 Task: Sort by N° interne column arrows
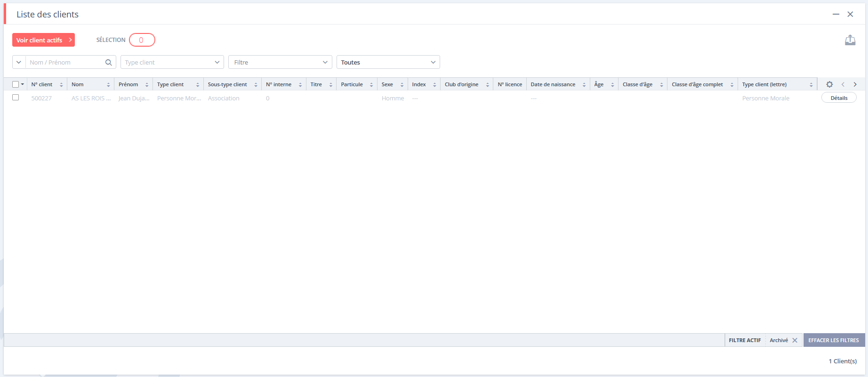coord(300,85)
